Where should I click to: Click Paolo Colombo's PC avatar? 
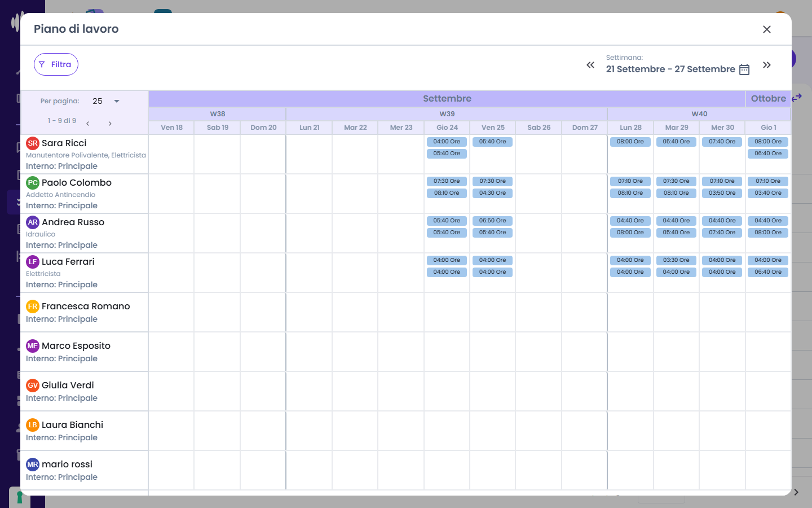click(x=33, y=183)
